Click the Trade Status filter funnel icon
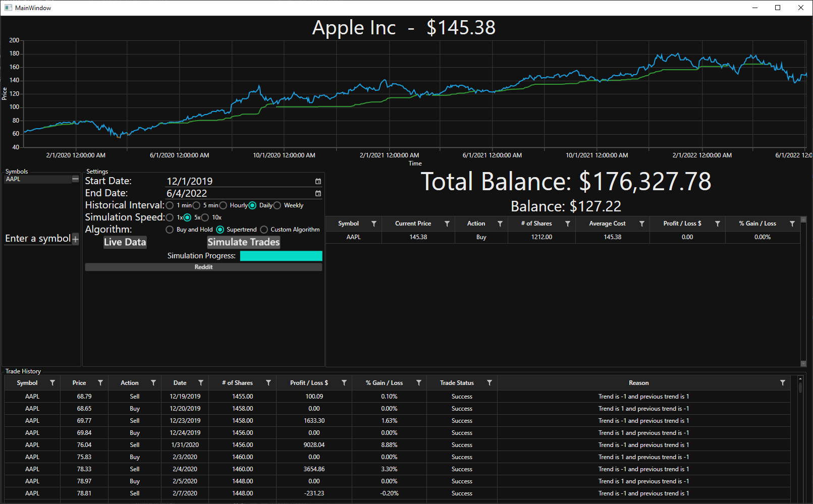The width and height of the screenshot is (813, 504). tap(489, 382)
